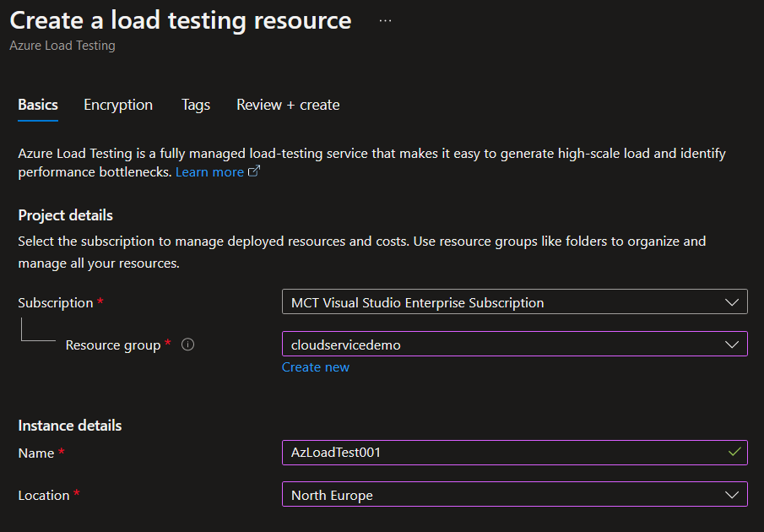Go to the Tags tab

click(195, 105)
